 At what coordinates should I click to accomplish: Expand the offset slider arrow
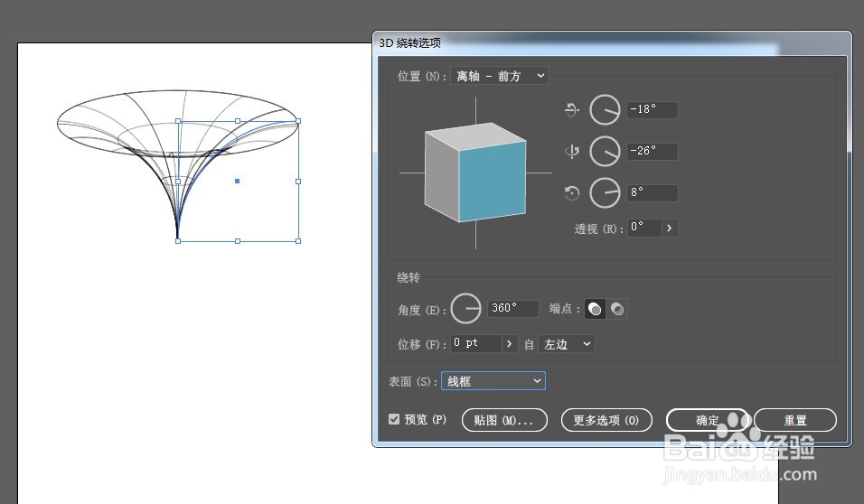click(510, 344)
